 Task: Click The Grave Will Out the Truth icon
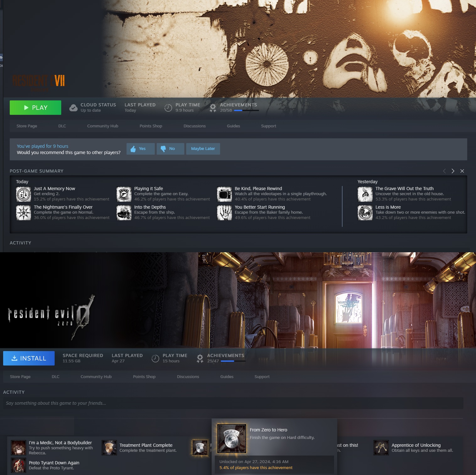[x=365, y=194]
